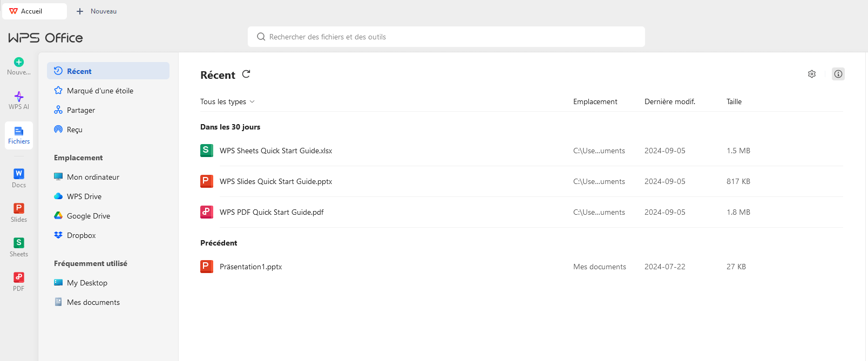Click the green Nouveau plus icon

click(x=19, y=63)
